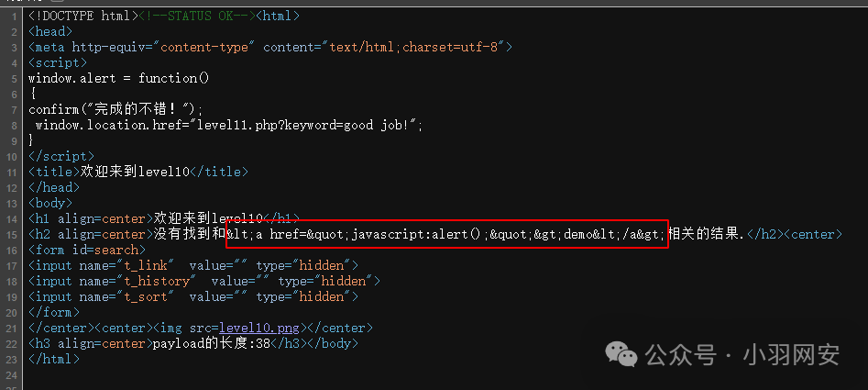868x390 pixels.
Task: Select the closing </html> tag
Action: click(x=54, y=359)
